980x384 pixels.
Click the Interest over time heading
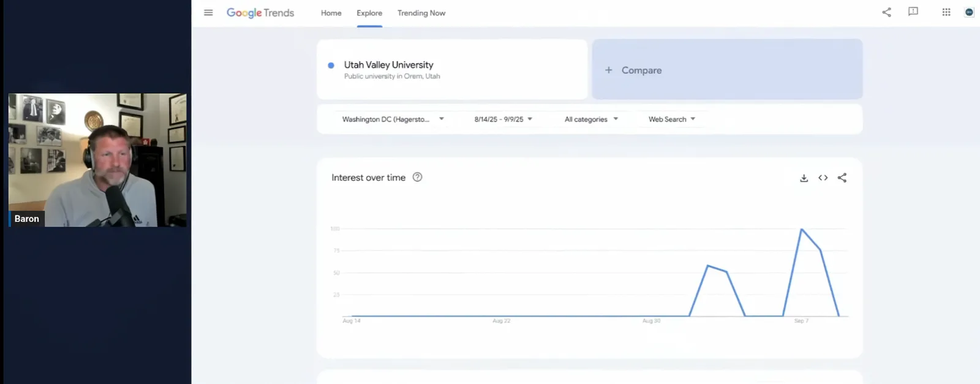(368, 178)
